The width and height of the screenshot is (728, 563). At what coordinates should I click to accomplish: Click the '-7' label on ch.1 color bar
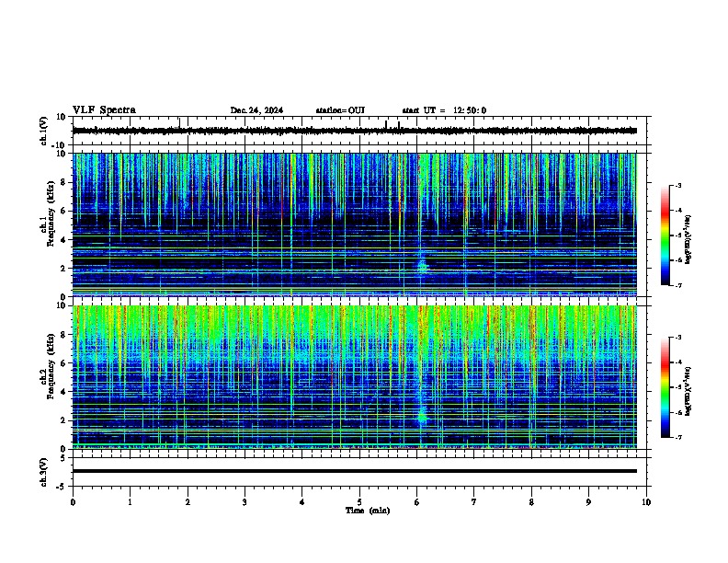[x=678, y=285]
